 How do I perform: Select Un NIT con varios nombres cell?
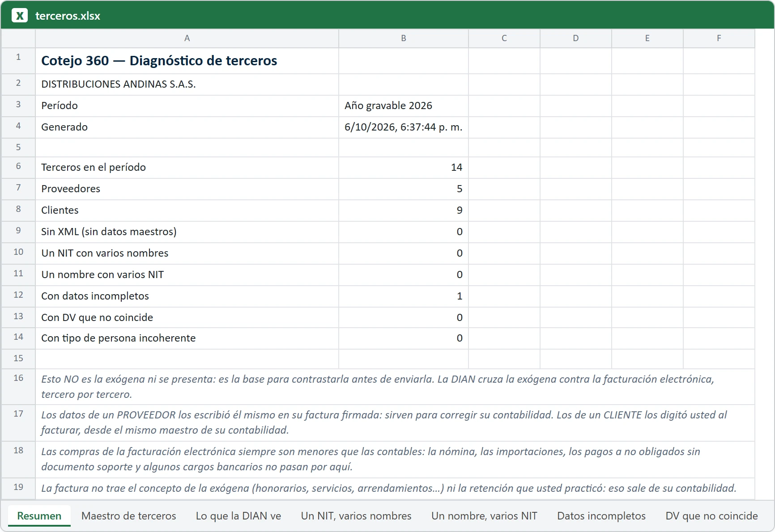187,253
